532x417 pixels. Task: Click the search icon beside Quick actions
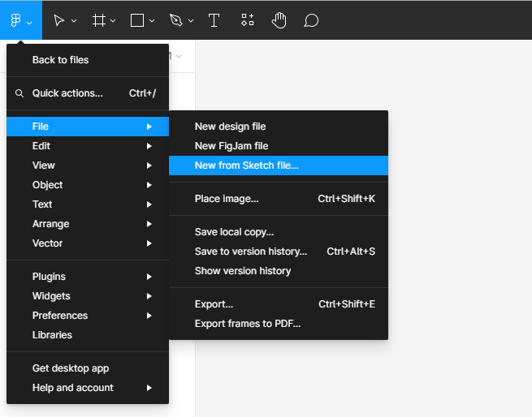pos(19,93)
